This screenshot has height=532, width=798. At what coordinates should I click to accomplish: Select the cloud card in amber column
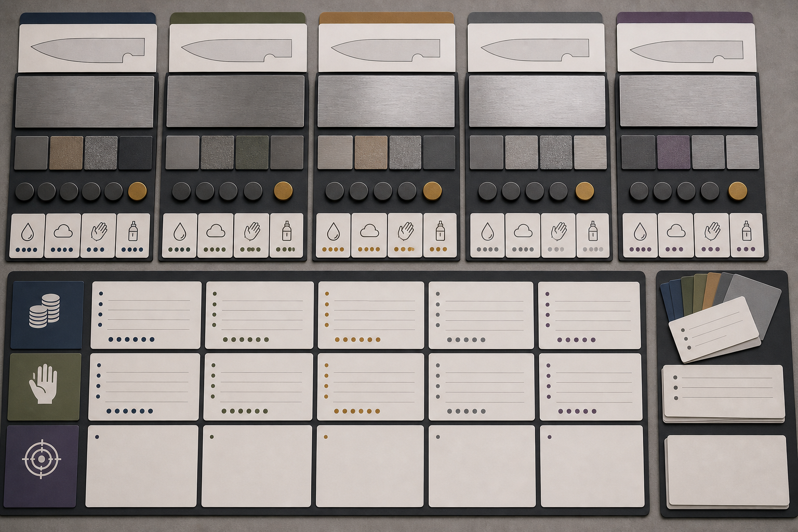click(x=369, y=235)
